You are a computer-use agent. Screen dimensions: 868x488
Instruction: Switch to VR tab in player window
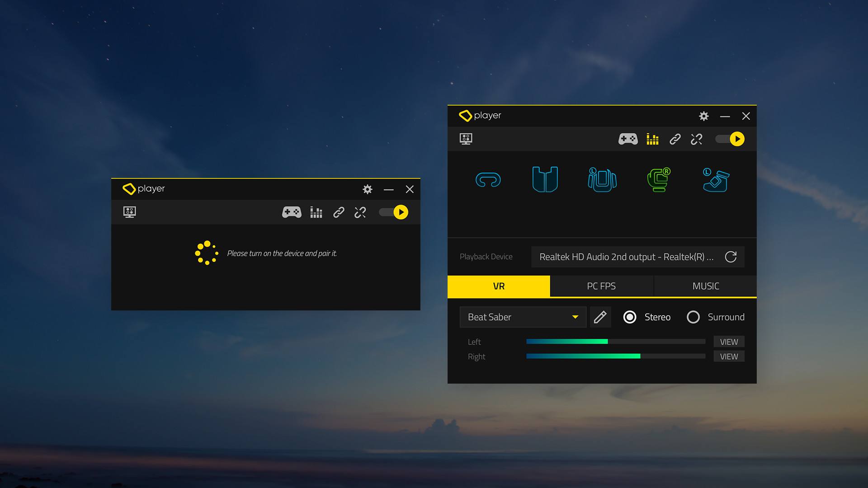click(499, 286)
